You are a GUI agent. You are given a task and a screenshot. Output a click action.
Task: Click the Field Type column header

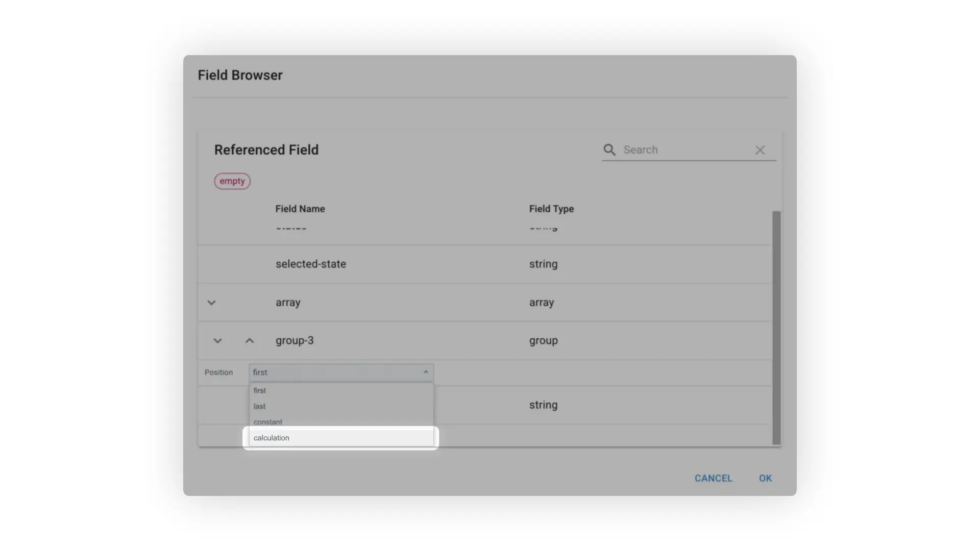[551, 209]
